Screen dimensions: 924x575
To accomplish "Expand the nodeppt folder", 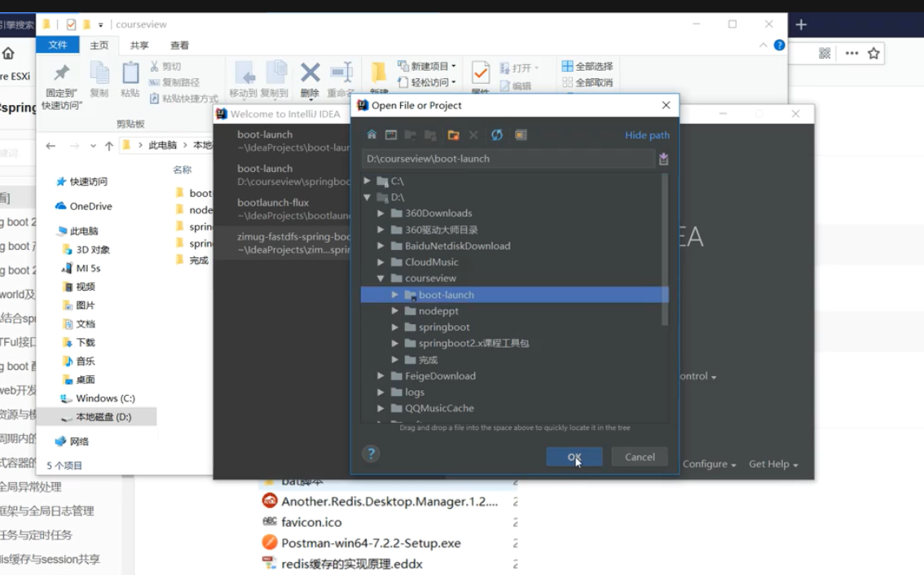I will coord(395,310).
